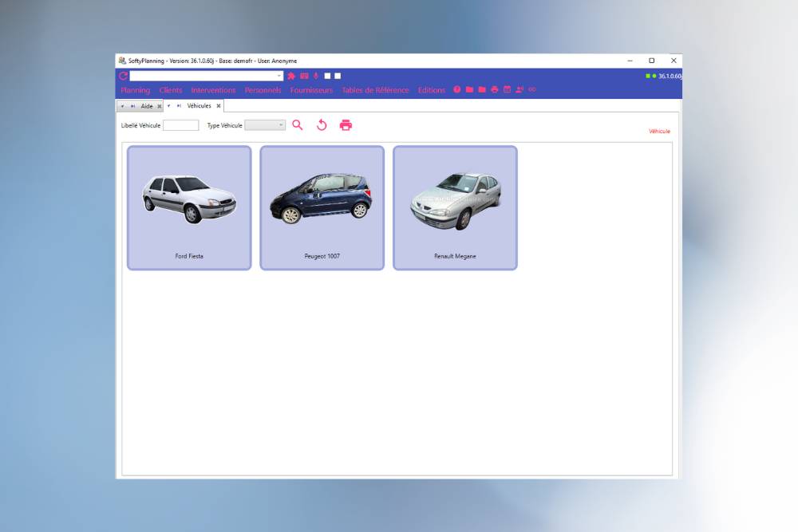Click the Ford Fiesta label text
This screenshot has height=532, width=798.
(189, 256)
